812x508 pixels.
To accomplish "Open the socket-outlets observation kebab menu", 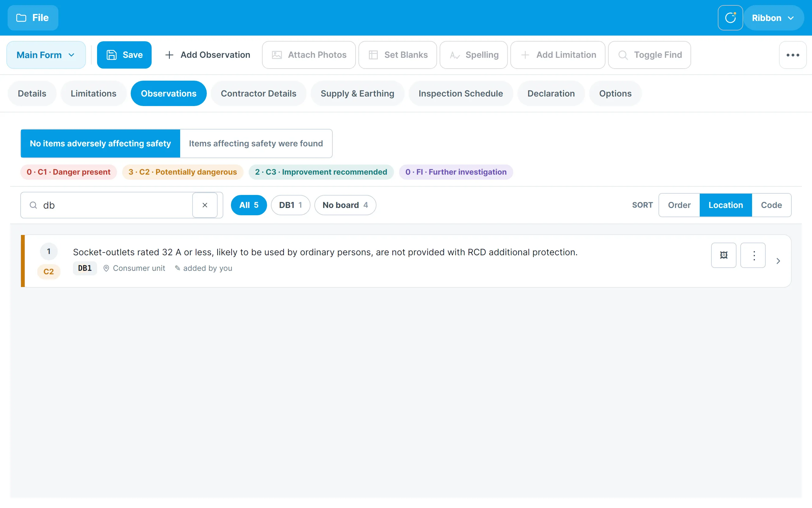I will coord(753,255).
